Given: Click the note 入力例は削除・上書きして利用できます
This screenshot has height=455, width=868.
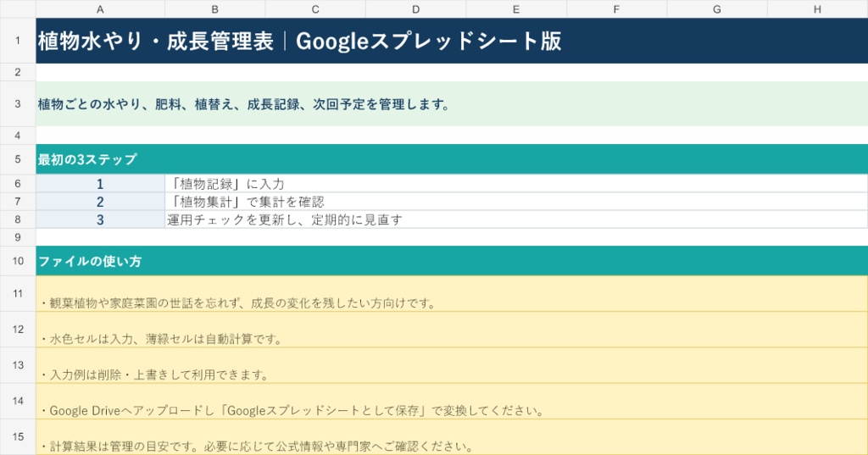Looking at the screenshot, I should pos(452,365).
